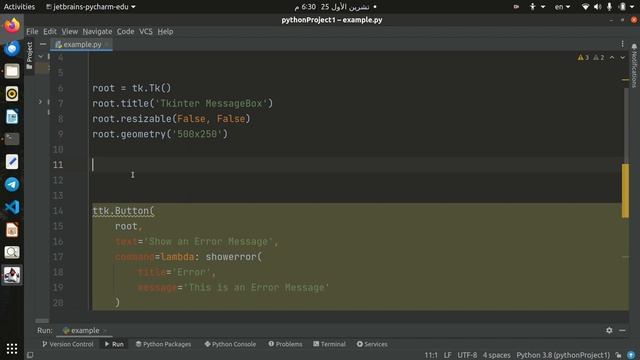
Task: Launch Telegram from the dock
Action: [12, 184]
